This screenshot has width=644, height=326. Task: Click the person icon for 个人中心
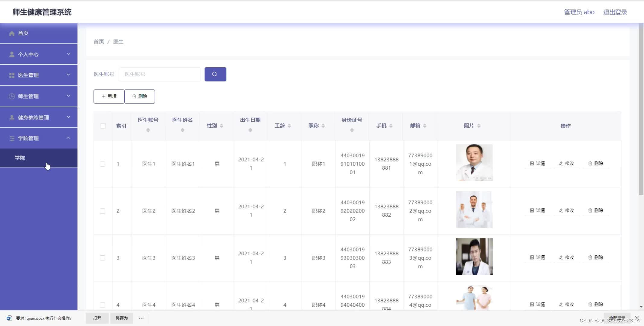11,54
